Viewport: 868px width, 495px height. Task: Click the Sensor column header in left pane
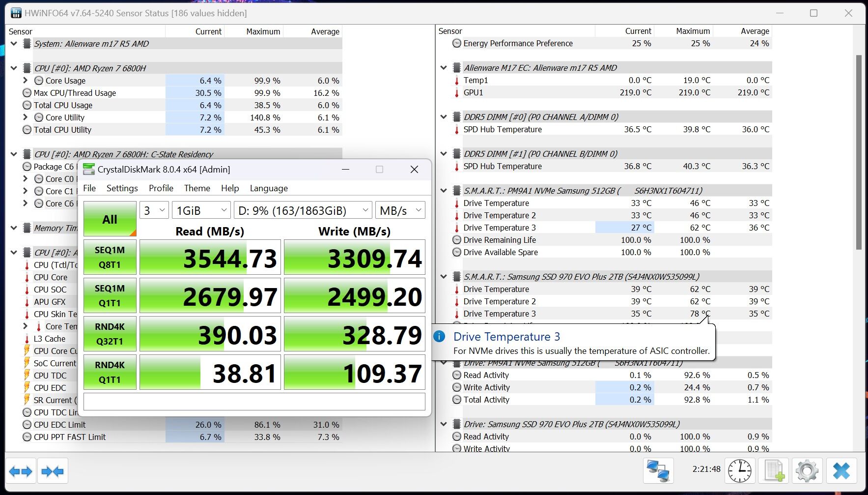[x=86, y=31]
